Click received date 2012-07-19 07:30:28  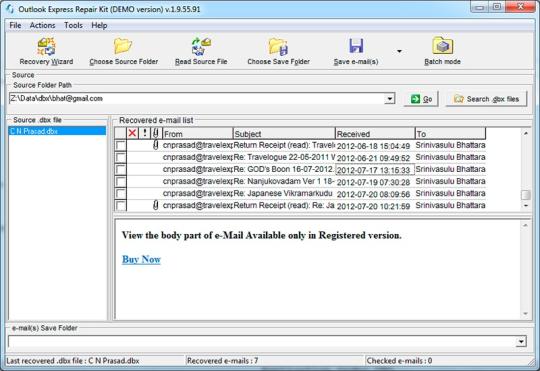pos(373,182)
